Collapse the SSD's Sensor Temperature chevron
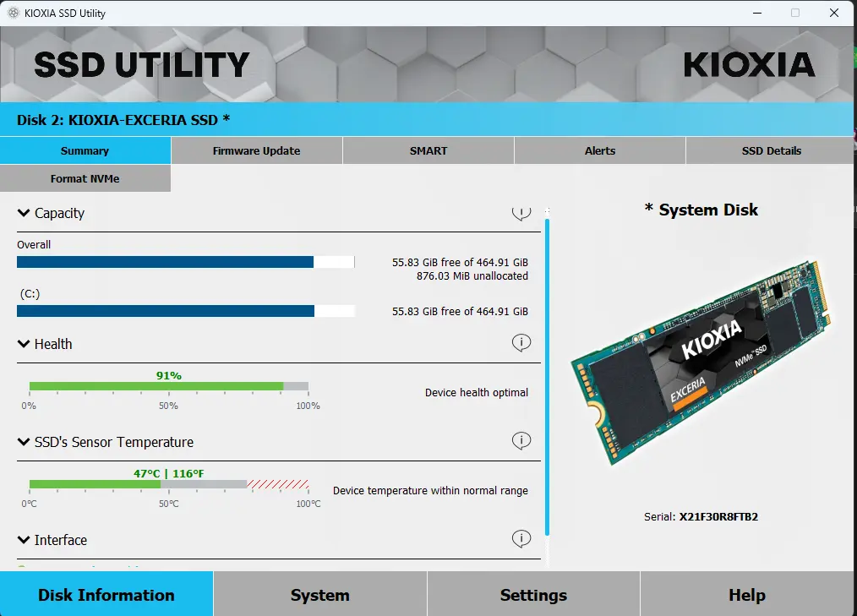Viewport: 857px width, 616px height. [24, 442]
